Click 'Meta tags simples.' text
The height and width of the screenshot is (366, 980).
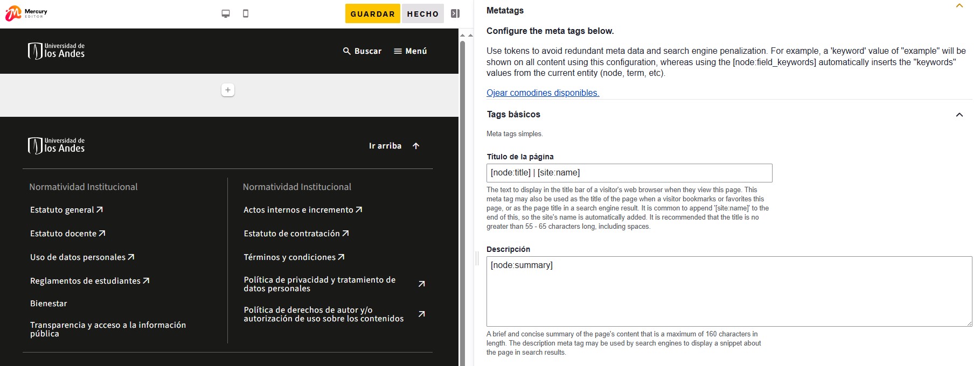coord(515,133)
